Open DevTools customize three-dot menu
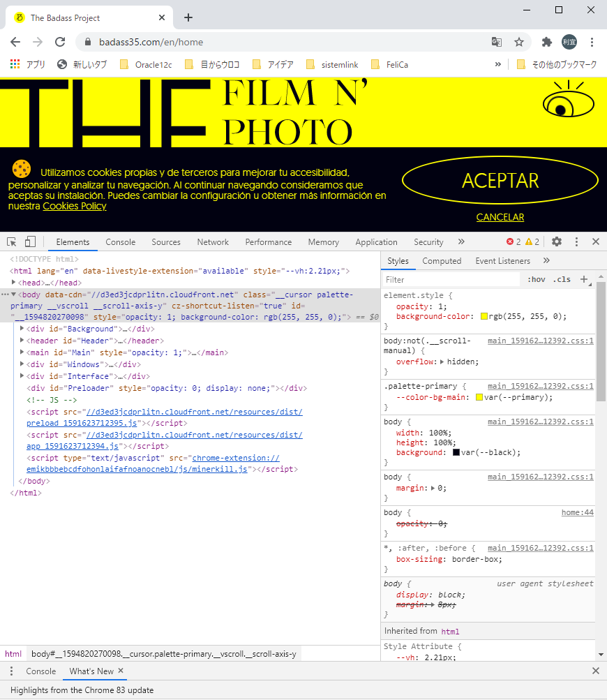This screenshot has height=700, width=607. pos(576,241)
